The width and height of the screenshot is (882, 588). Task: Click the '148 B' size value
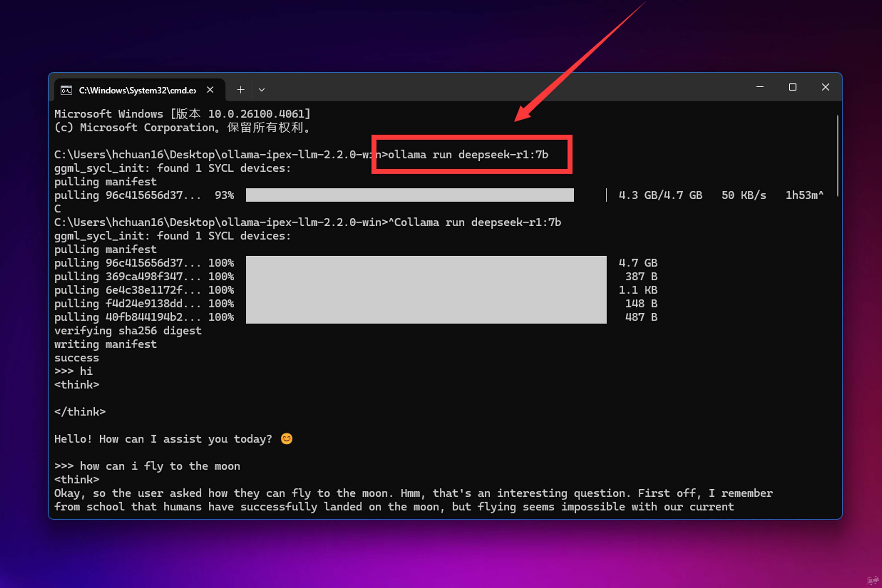641,303
